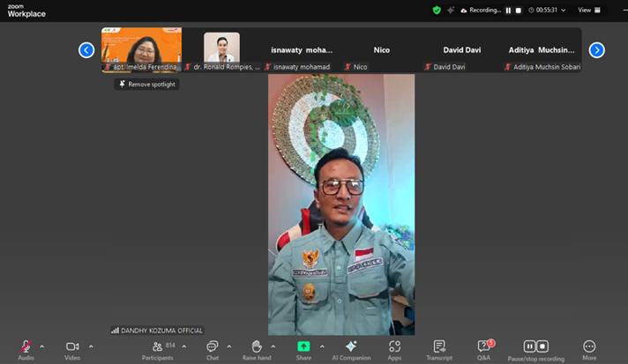Expand the Raise hand reactions caret
The width and height of the screenshot is (628, 364).
tap(273, 346)
